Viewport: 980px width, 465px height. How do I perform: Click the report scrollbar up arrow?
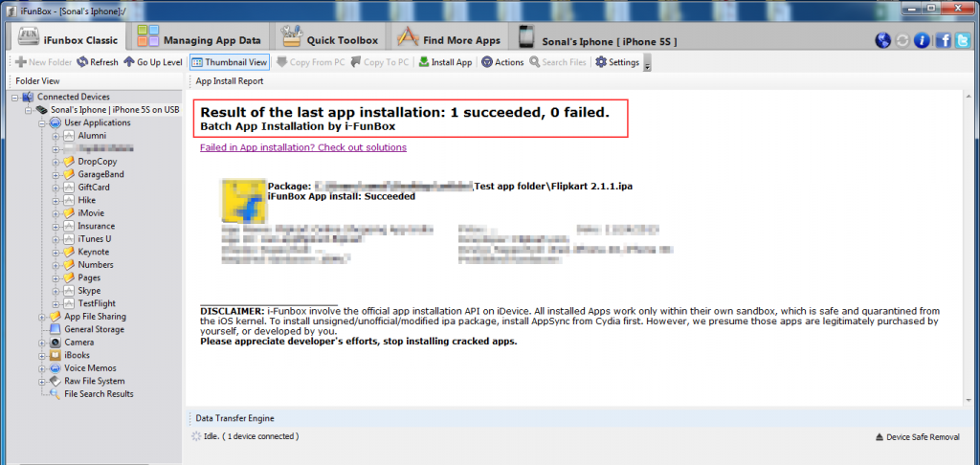[x=969, y=96]
